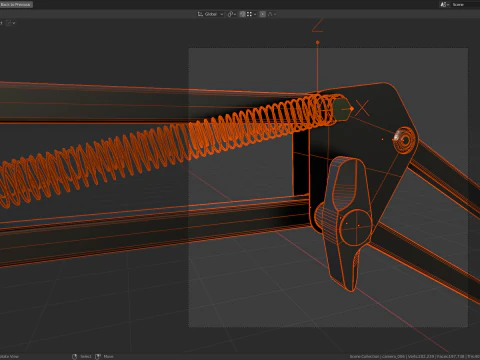Click the Rotate View text in status bar

click(x=9, y=356)
